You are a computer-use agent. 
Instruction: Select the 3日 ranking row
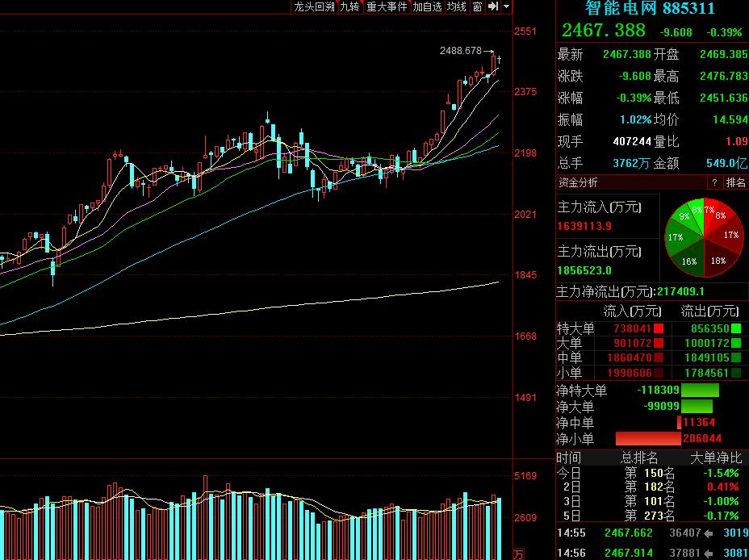click(x=651, y=501)
